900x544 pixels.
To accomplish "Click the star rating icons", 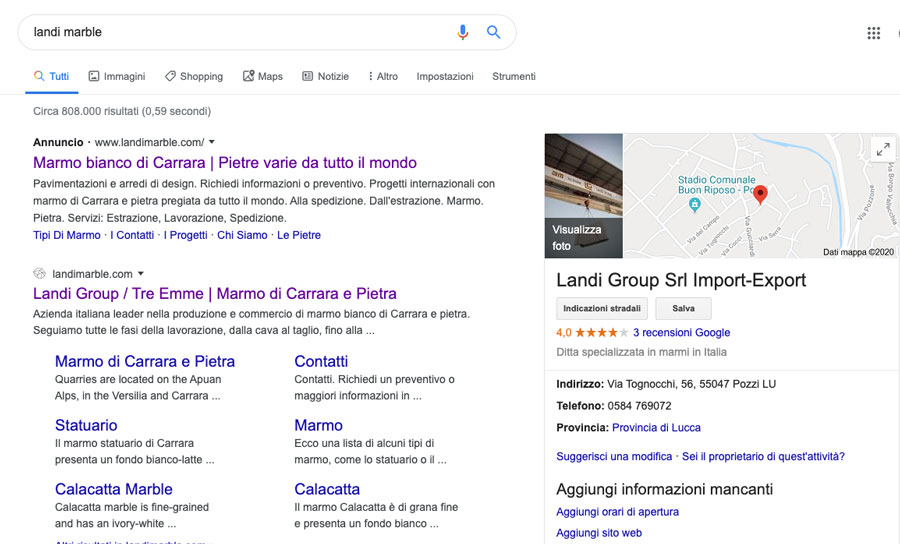I will click(601, 332).
